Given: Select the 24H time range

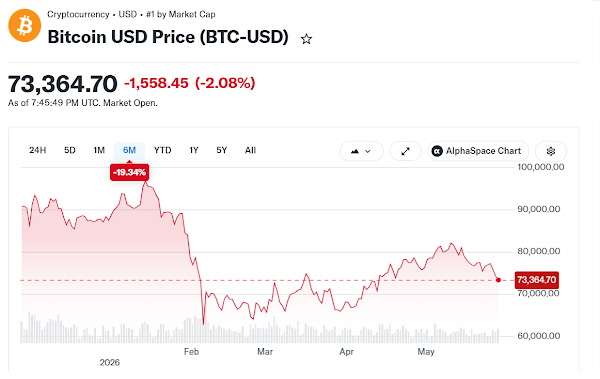Looking at the screenshot, I should (38, 150).
